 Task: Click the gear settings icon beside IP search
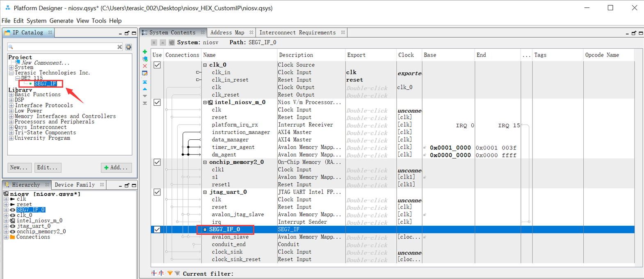pos(128,47)
